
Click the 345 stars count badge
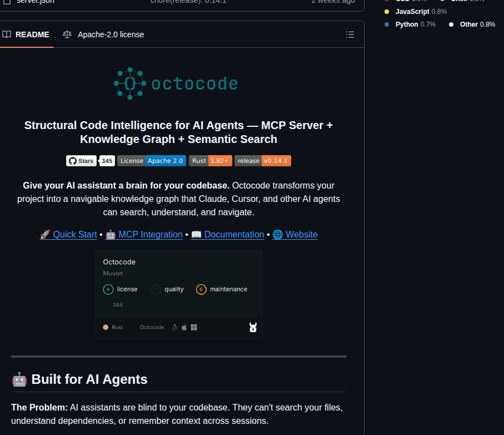(x=107, y=161)
